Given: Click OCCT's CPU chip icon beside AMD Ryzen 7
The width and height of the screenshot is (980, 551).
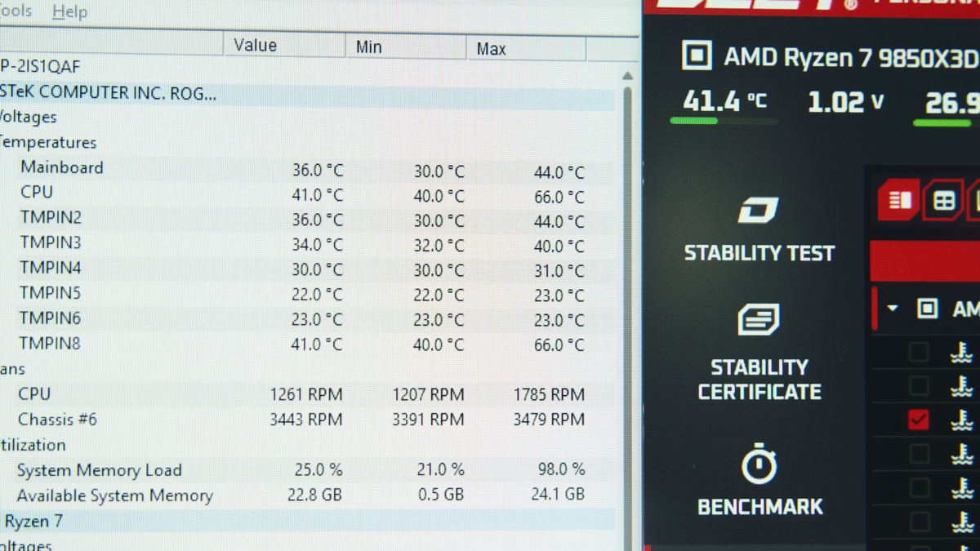Looking at the screenshot, I should [697, 56].
